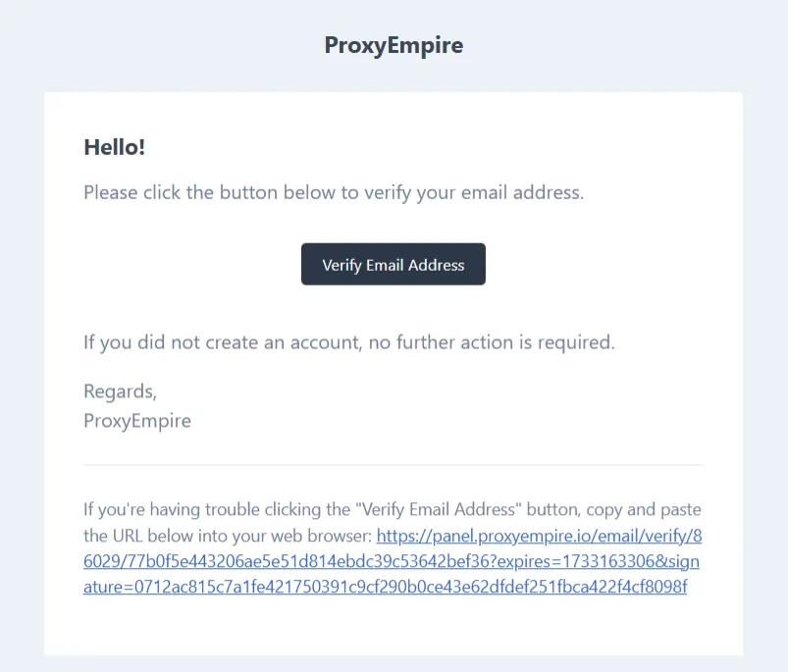The width and height of the screenshot is (788, 672).
Task: Click the no further action required text
Action: (x=346, y=341)
